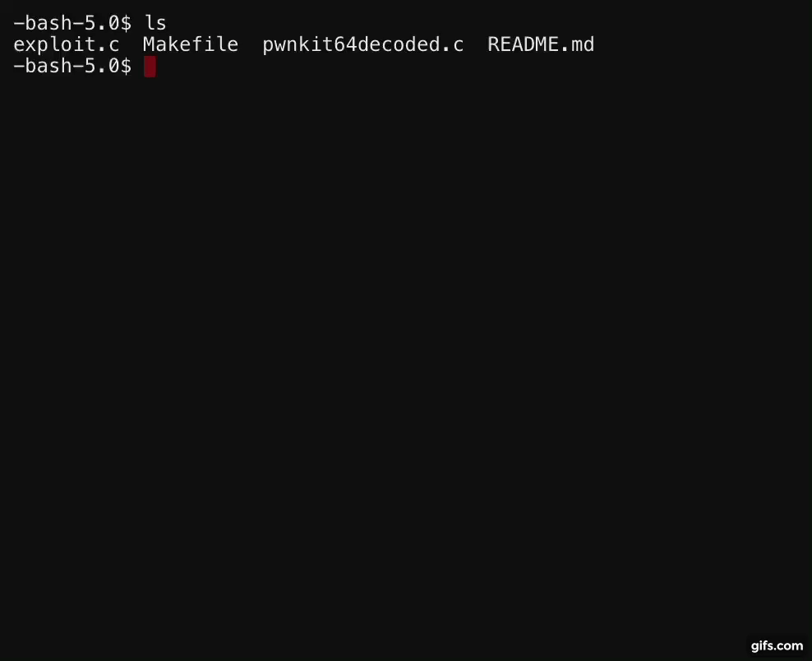Click the 5.0 version in first prompt
The width and height of the screenshot is (812, 661).
[102, 23]
